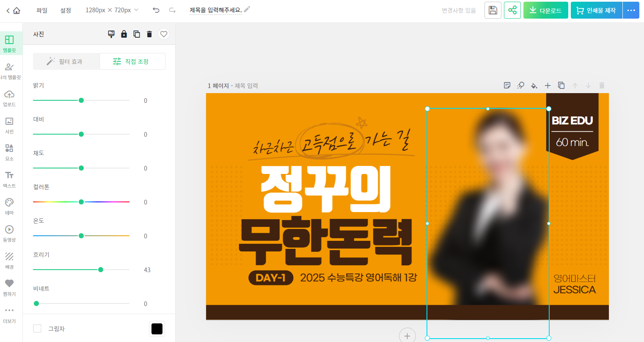
Task: Switch to the 필터 효과 tab
Action: click(66, 61)
